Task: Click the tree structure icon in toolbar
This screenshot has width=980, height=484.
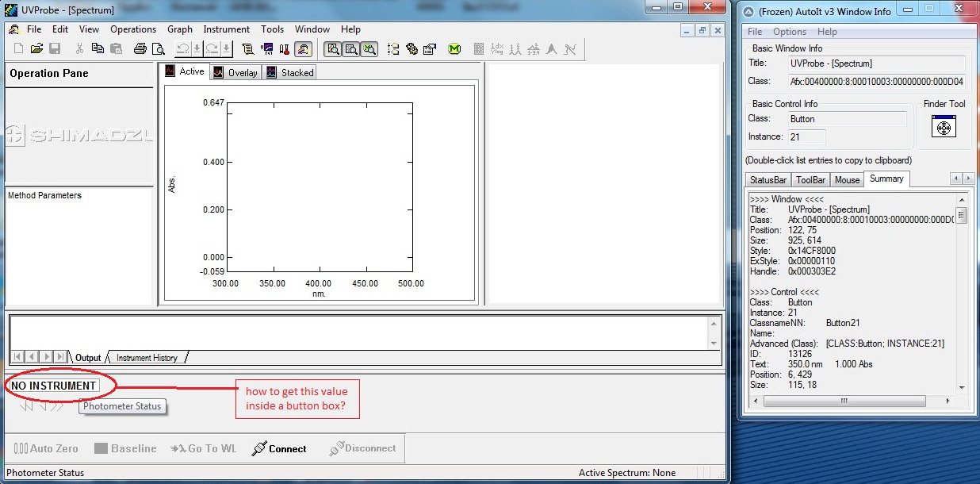Action: point(393,49)
